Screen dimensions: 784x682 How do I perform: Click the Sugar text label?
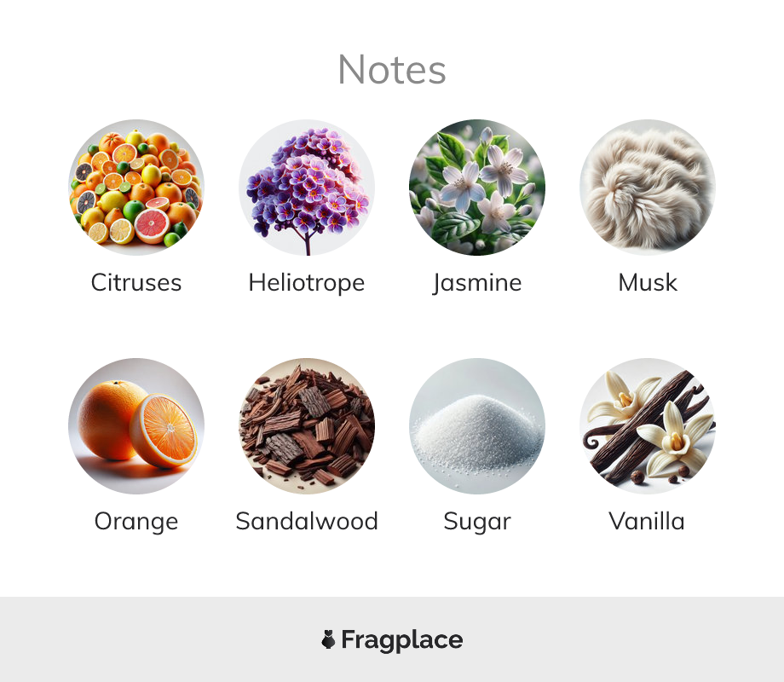[477, 522]
